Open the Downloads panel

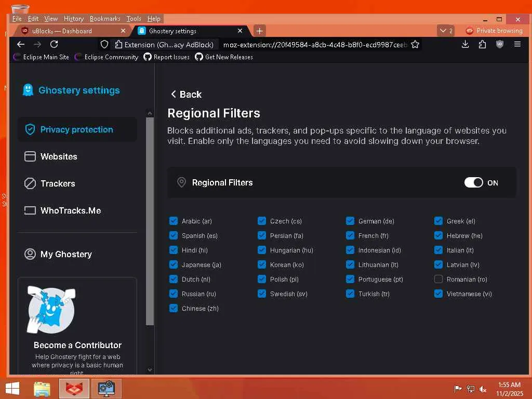click(465, 44)
